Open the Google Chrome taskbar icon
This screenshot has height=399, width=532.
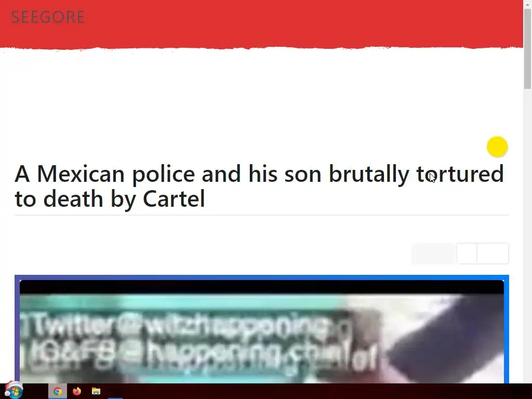tap(58, 391)
